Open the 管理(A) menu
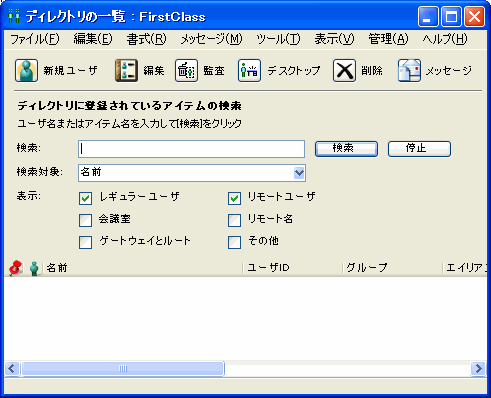This screenshot has height=398, width=491. (x=388, y=39)
